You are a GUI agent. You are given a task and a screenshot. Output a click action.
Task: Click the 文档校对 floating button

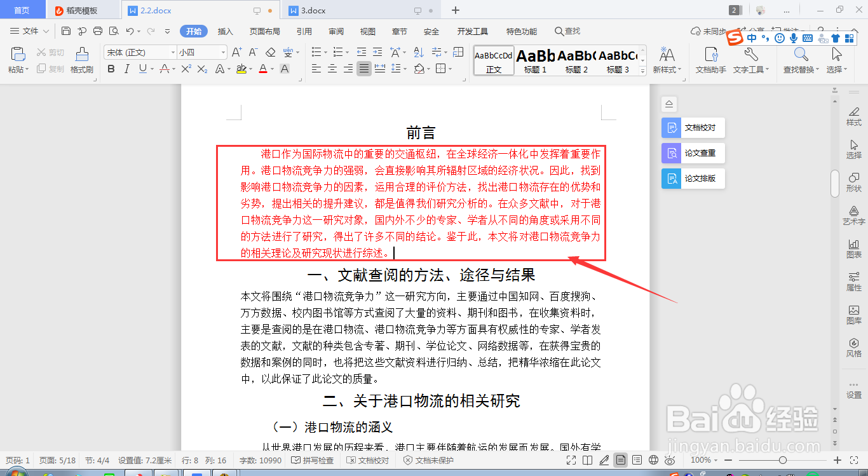[x=693, y=128]
